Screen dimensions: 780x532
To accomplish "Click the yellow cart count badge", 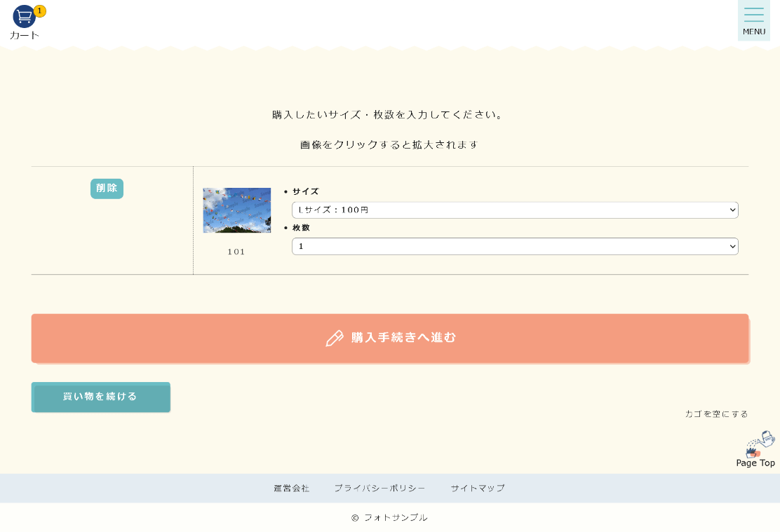I will pos(40,11).
